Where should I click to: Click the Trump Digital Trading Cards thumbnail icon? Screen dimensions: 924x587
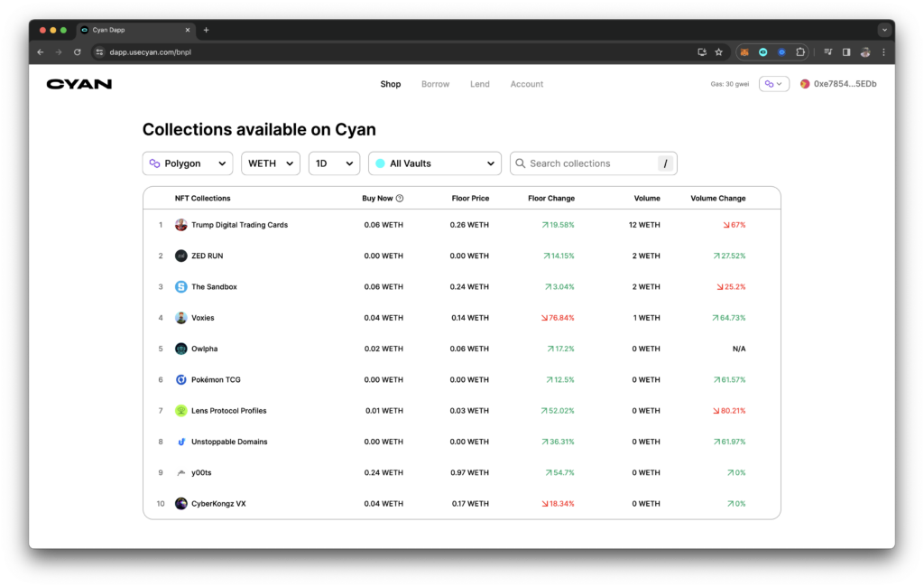pos(180,224)
